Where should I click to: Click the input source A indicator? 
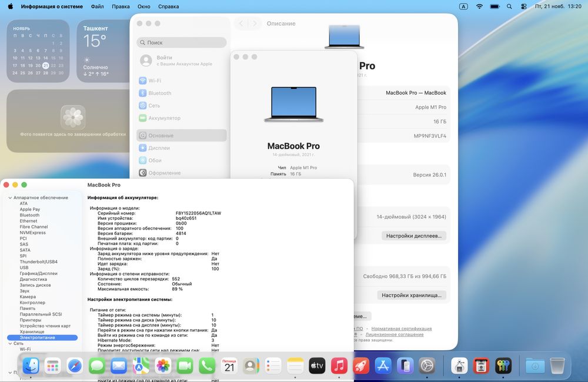pos(463,6)
